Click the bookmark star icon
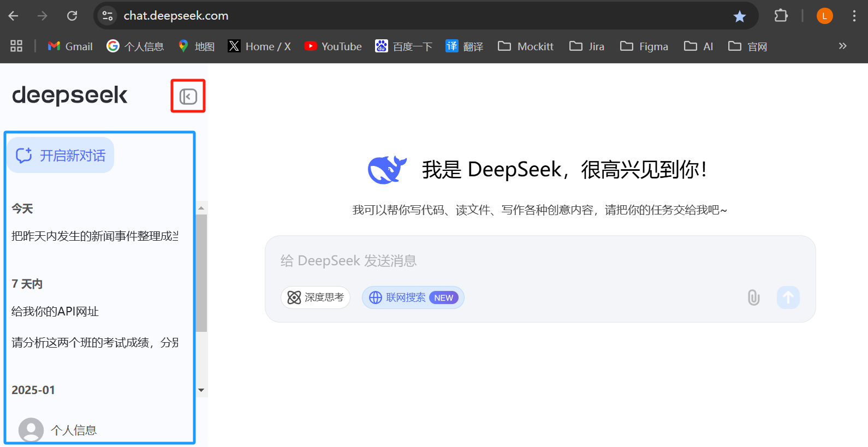The width and height of the screenshot is (868, 447). 740,16
